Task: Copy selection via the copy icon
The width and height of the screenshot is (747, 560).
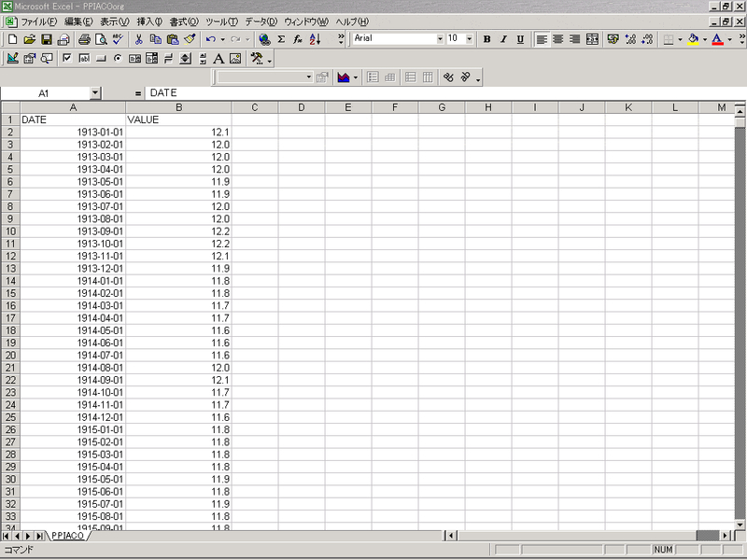Action: (155, 39)
